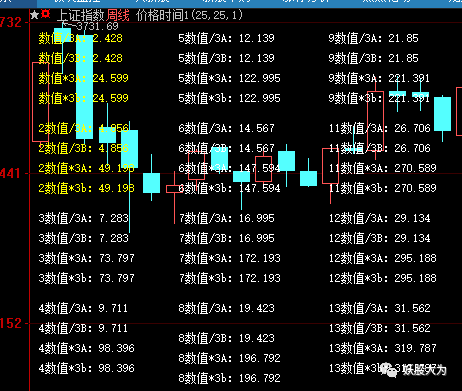Select the 4数值*3A: 98.396 line
462x391 pixels.
(x=87, y=348)
